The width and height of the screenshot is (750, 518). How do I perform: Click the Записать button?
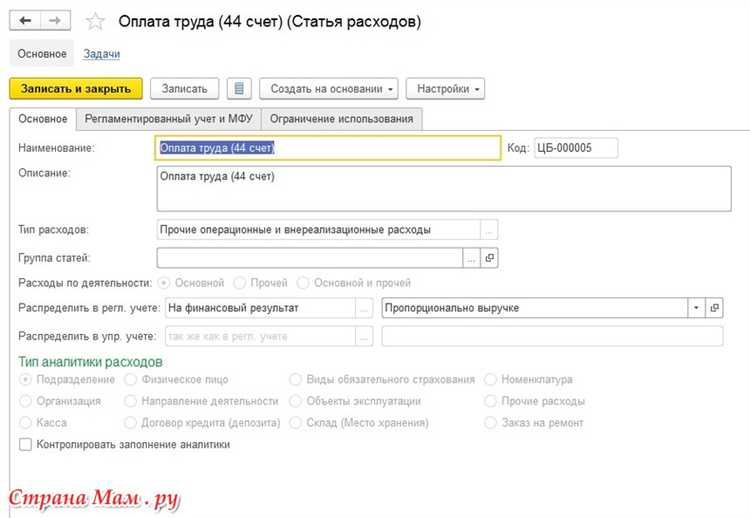tap(185, 88)
